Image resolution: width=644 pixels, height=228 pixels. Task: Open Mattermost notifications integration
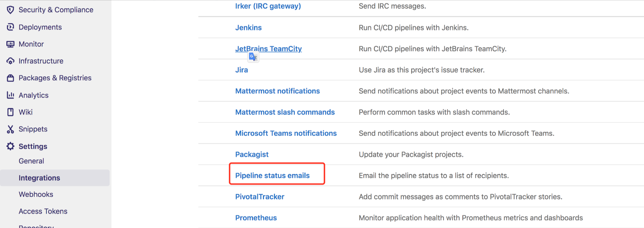click(x=277, y=91)
